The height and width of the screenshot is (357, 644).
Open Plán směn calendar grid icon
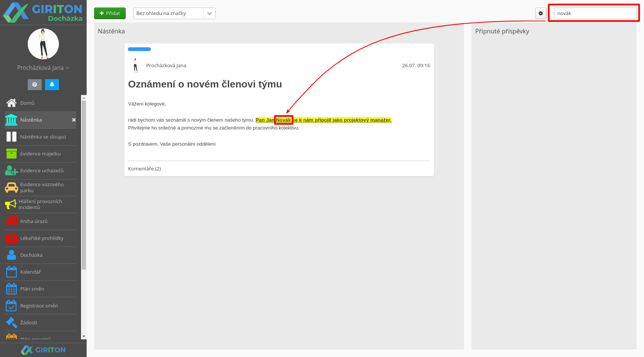point(11,289)
